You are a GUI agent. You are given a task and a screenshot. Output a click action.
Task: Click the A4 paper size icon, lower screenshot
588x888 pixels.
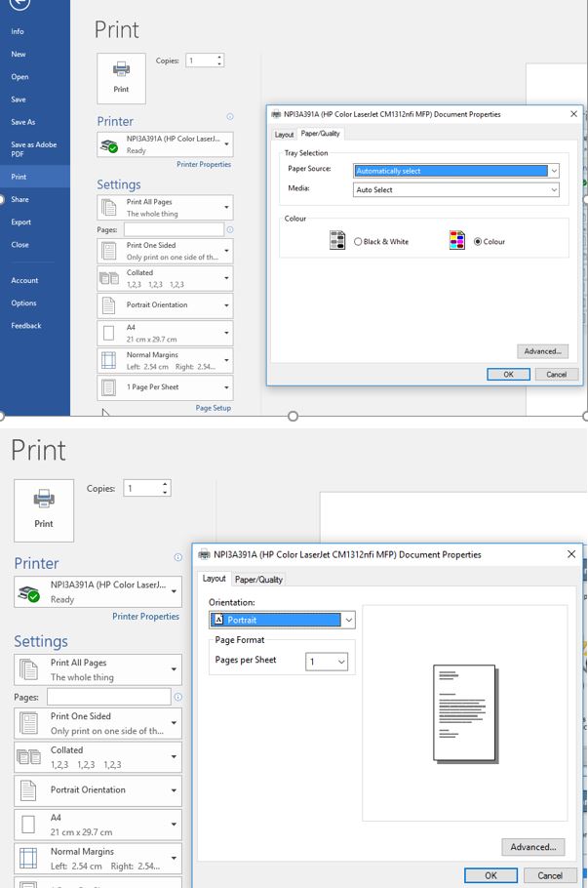coord(28,824)
